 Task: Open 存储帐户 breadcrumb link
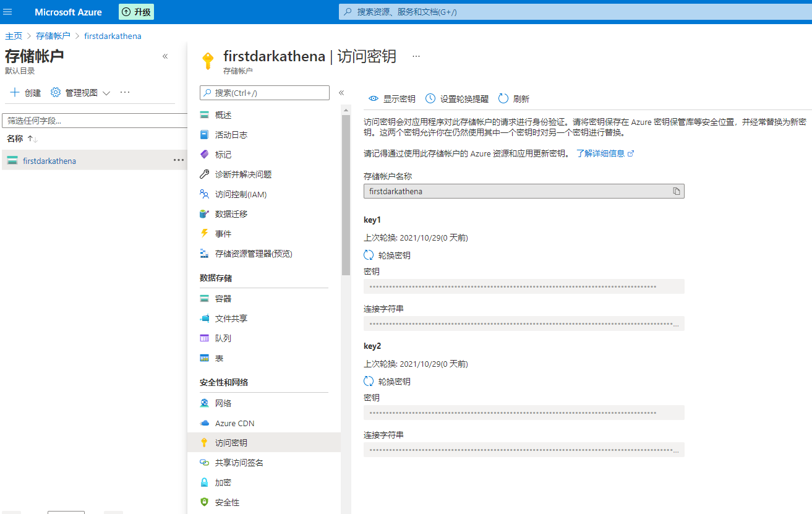(x=53, y=36)
